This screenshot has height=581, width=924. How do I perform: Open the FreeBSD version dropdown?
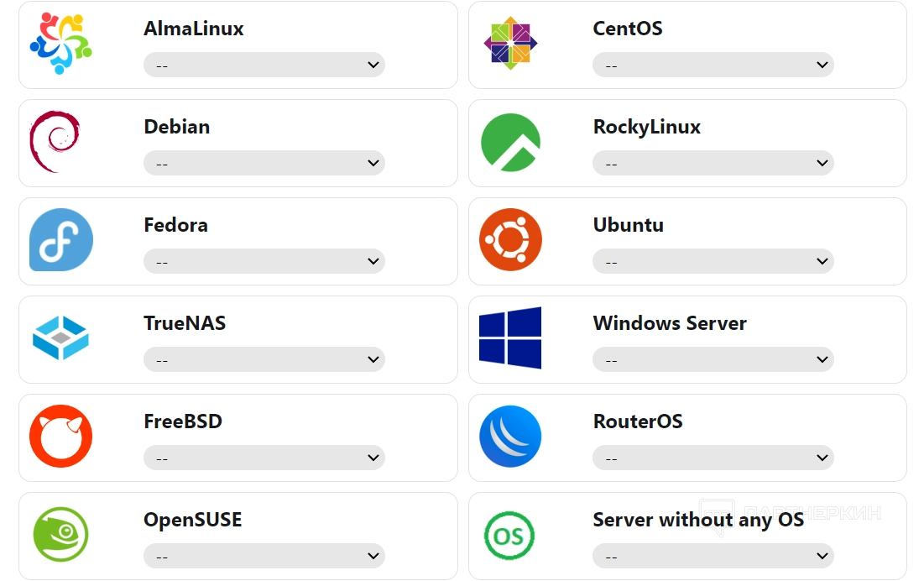(x=264, y=458)
